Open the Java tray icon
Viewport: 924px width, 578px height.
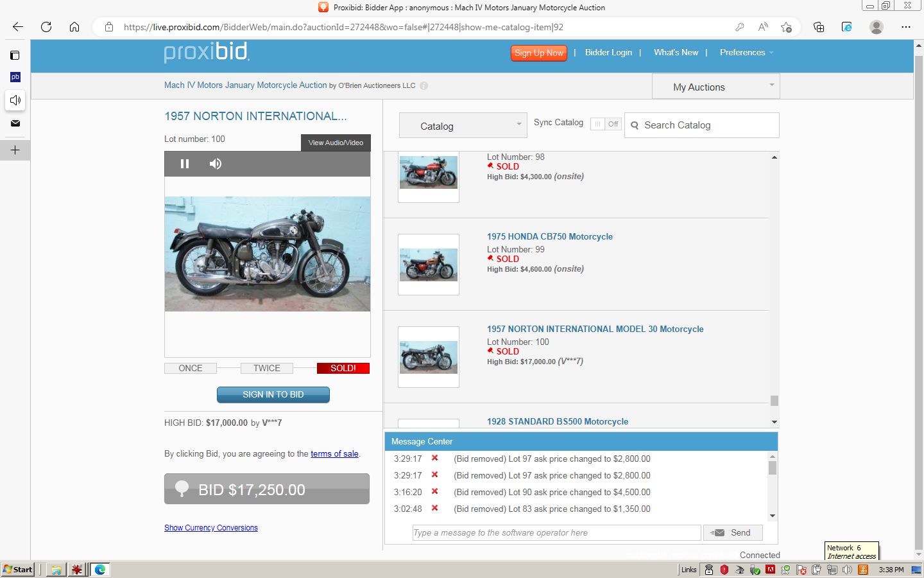click(863, 570)
